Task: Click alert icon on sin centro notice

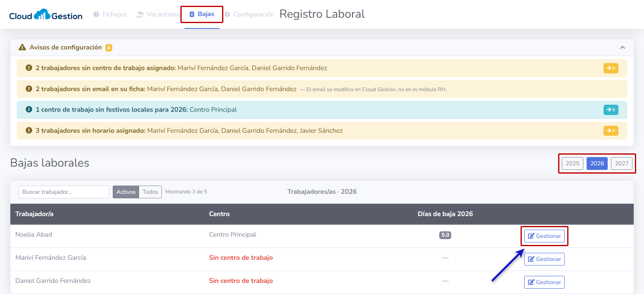Action: pyautogui.click(x=29, y=68)
